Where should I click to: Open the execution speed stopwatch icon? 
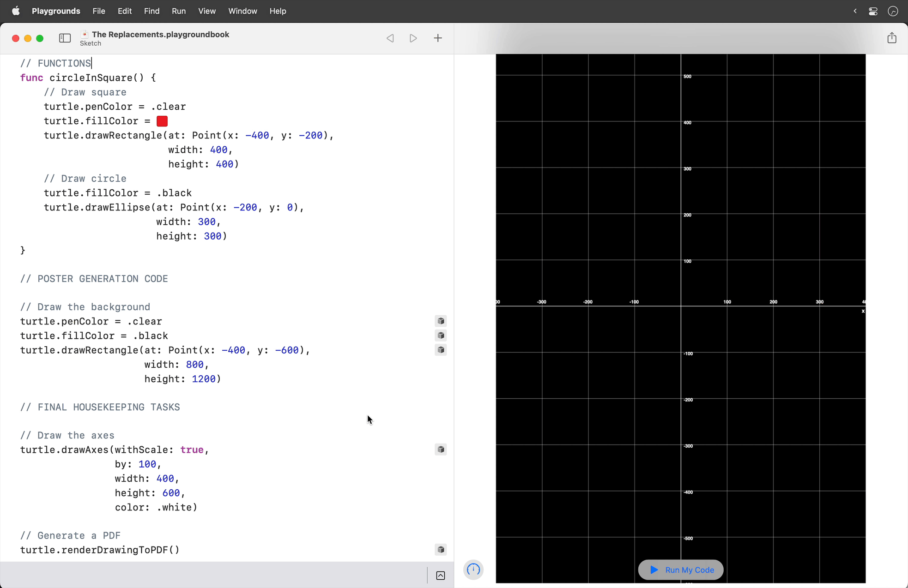(473, 570)
